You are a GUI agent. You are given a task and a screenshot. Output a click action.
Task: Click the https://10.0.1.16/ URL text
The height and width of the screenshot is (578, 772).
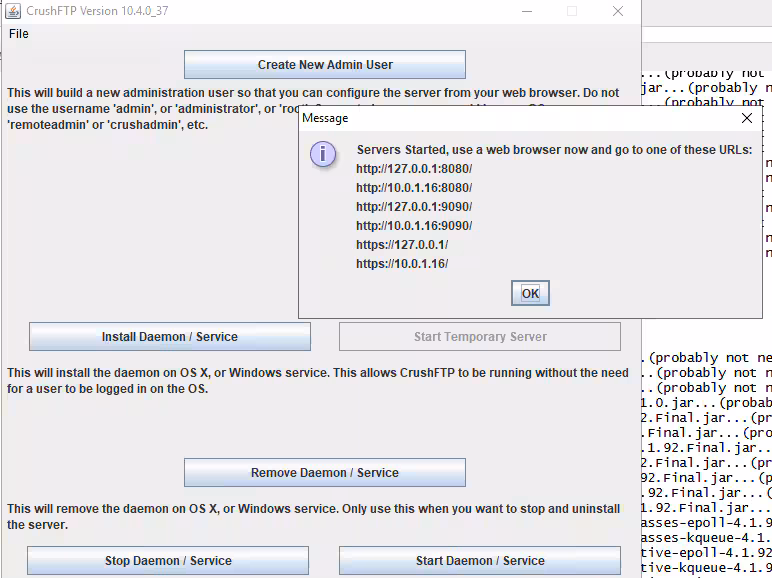point(402,264)
